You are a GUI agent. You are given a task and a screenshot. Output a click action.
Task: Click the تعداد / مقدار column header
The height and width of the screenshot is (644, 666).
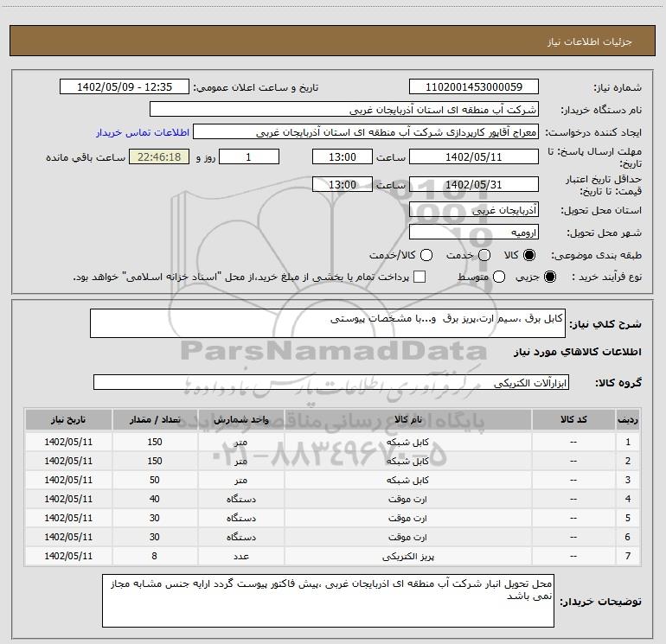[155, 419]
